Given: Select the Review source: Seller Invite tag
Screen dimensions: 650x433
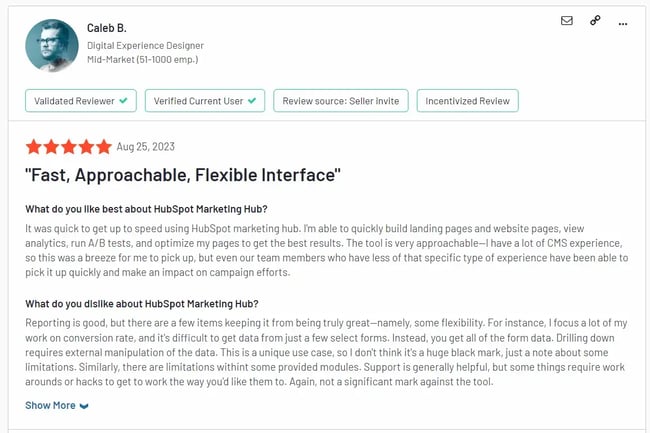Looking at the screenshot, I should pos(339,101).
